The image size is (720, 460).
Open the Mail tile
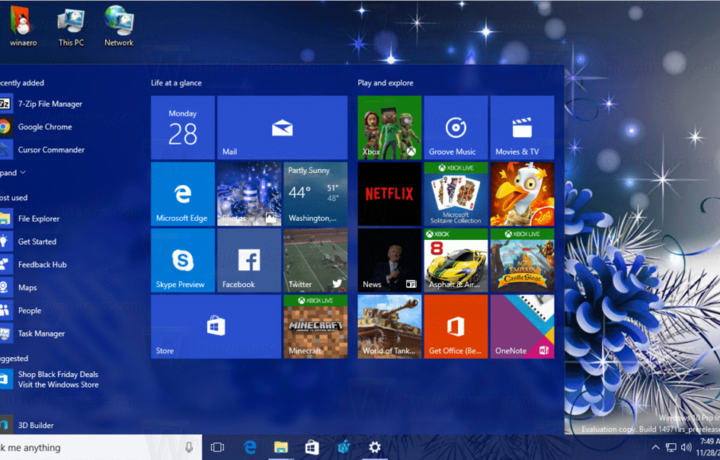(x=282, y=128)
